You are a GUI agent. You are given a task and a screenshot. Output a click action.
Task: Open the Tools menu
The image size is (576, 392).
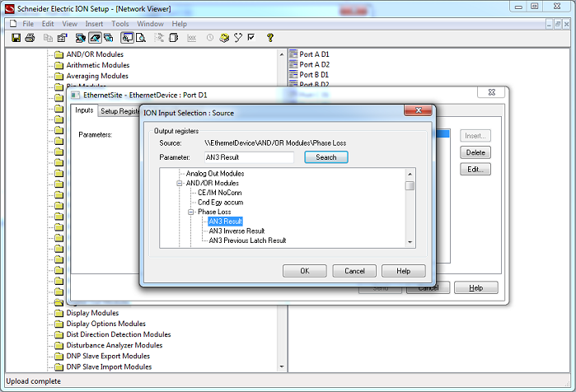[120, 24]
